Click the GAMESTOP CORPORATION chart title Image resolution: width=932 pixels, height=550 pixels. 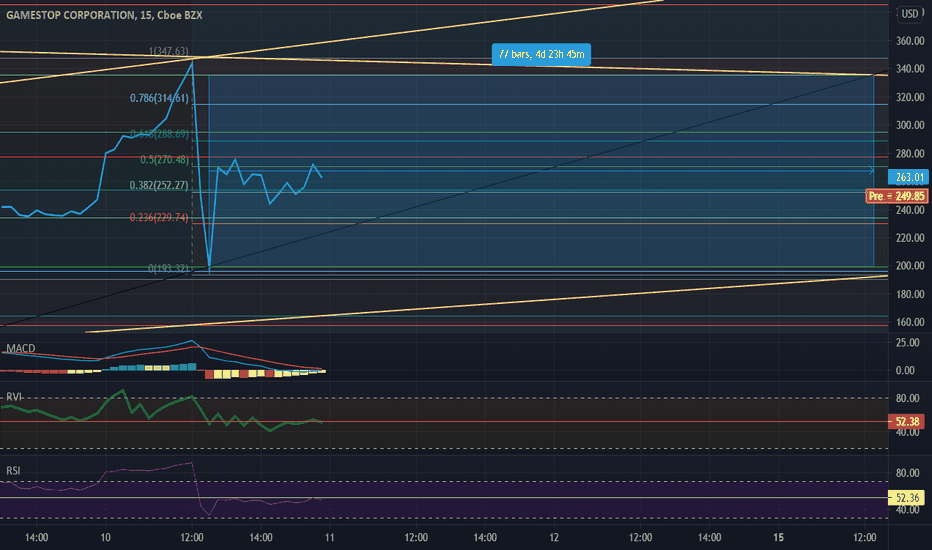tap(104, 15)
